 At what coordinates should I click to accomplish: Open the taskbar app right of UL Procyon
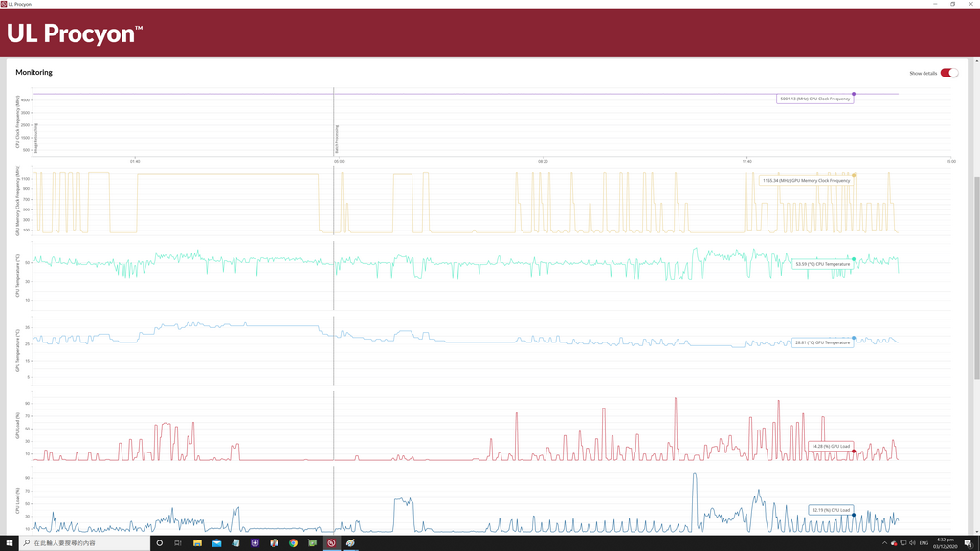pyautogui.click(x=350, y=543)
